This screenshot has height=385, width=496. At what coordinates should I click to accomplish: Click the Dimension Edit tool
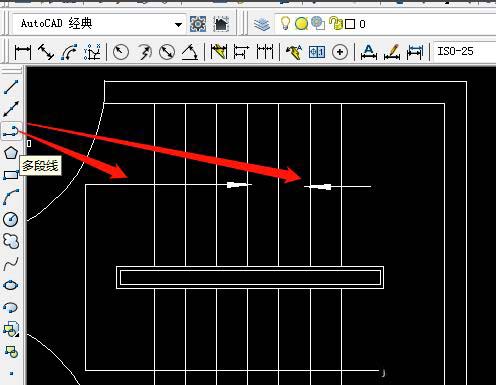(369, 52)
